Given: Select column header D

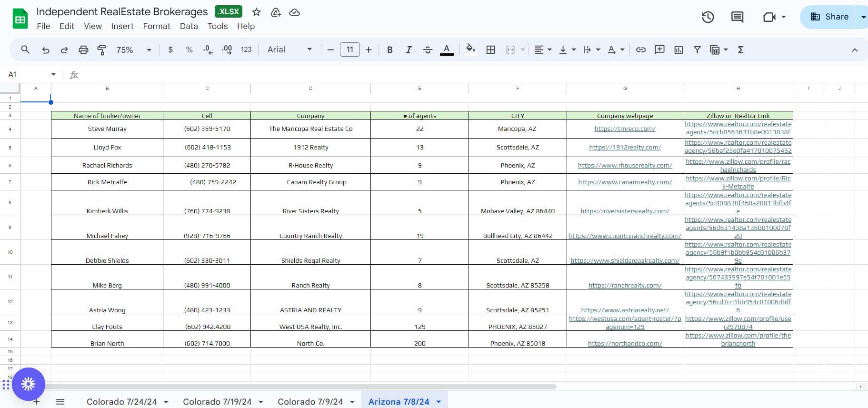Looking at the screenshot, I should 311,89.
